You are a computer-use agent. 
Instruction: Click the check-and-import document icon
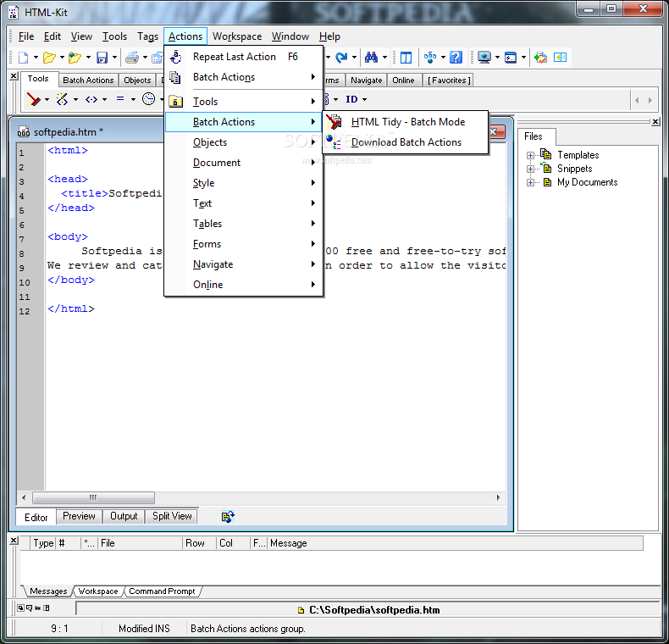(540, 58)
